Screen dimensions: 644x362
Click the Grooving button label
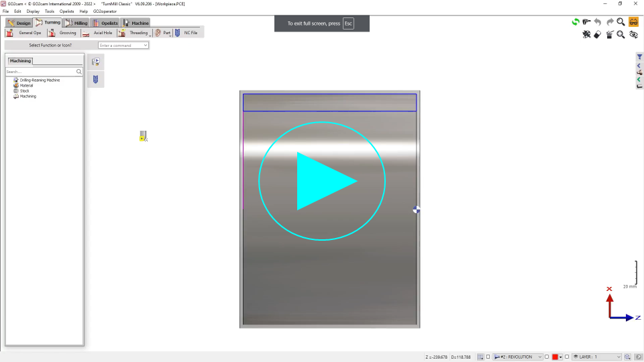coord(68,33)
